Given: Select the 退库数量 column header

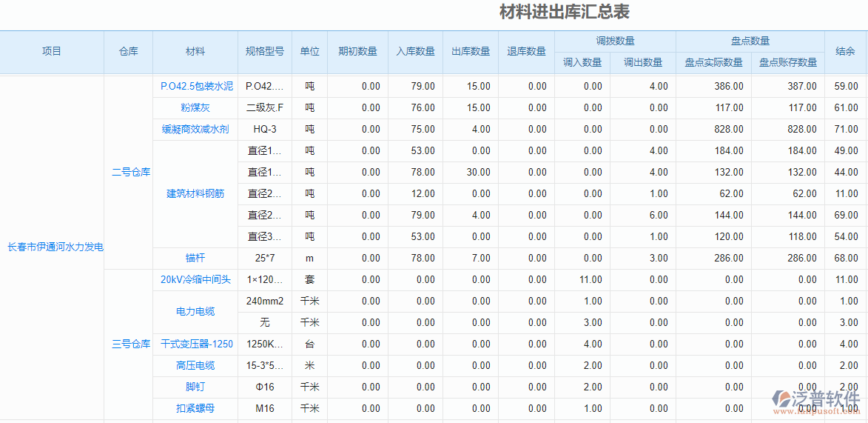Looking at the screenshot, I should [526, 52].
